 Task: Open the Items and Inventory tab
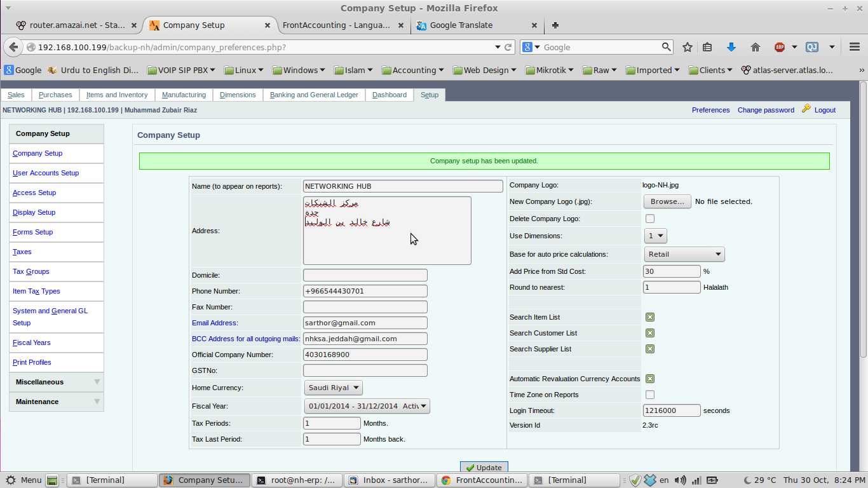tap(117, 95)
